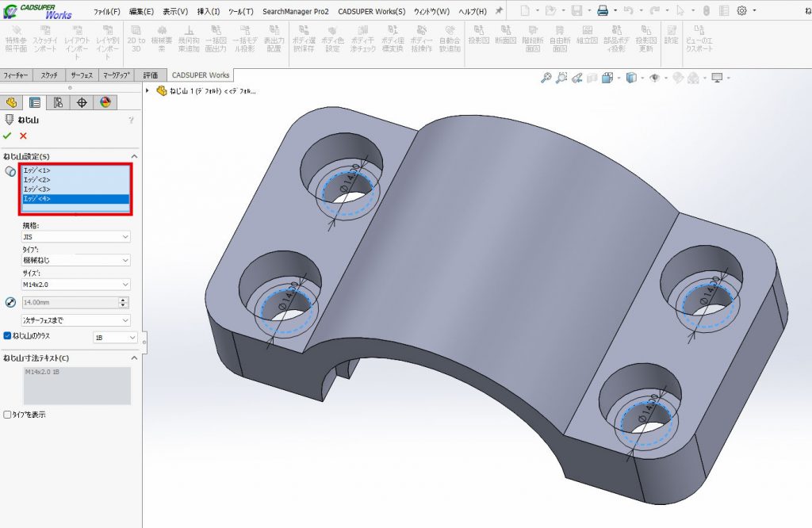
Task: Open the ファイル(F) menu
Action: pyautogui.click(x=106, y=12)
